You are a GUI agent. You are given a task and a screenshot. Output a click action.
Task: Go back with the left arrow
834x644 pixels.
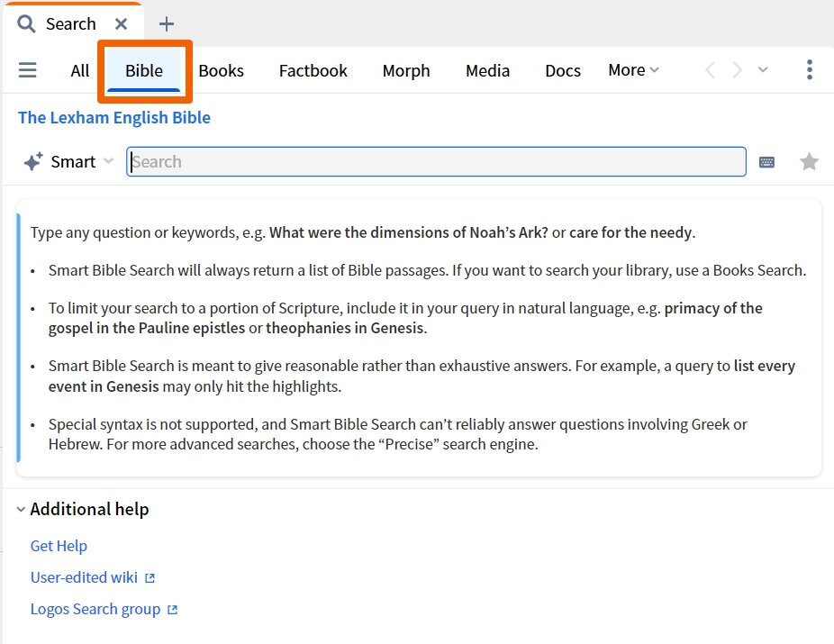(710, 70)
